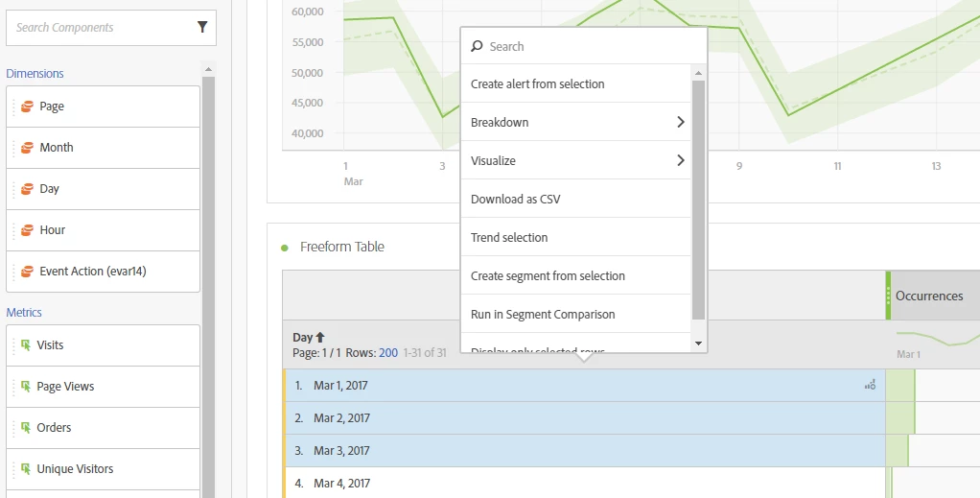
Task: Focus the Search Components field
Action: (111, 28)
